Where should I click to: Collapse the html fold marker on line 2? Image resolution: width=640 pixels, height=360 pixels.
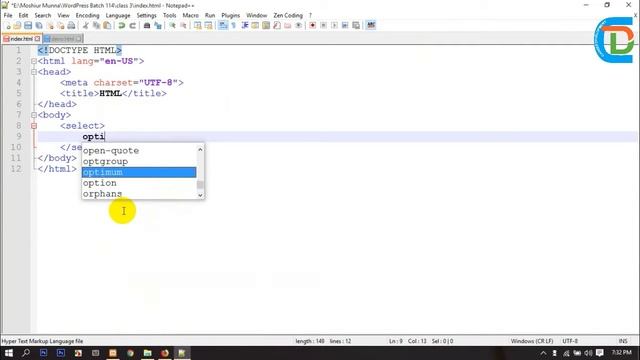[34, 61]
